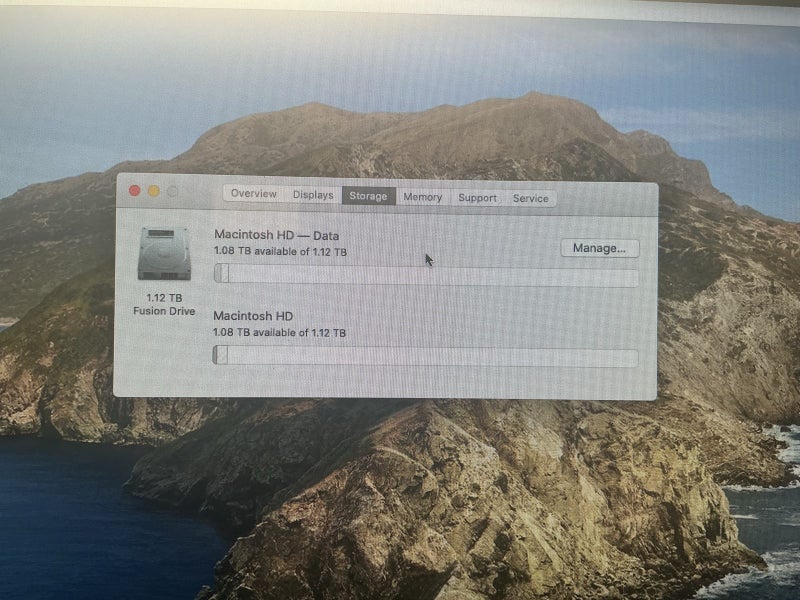The width and height of the screenshot is (800, 600).
Task: Select the Storage tab
Action: pyautogui.click(x=368, y=196)
